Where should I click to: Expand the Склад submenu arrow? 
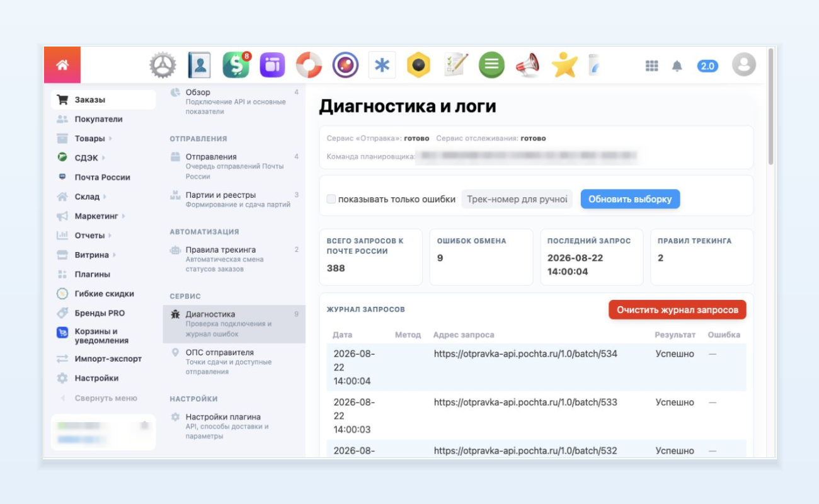105,197
